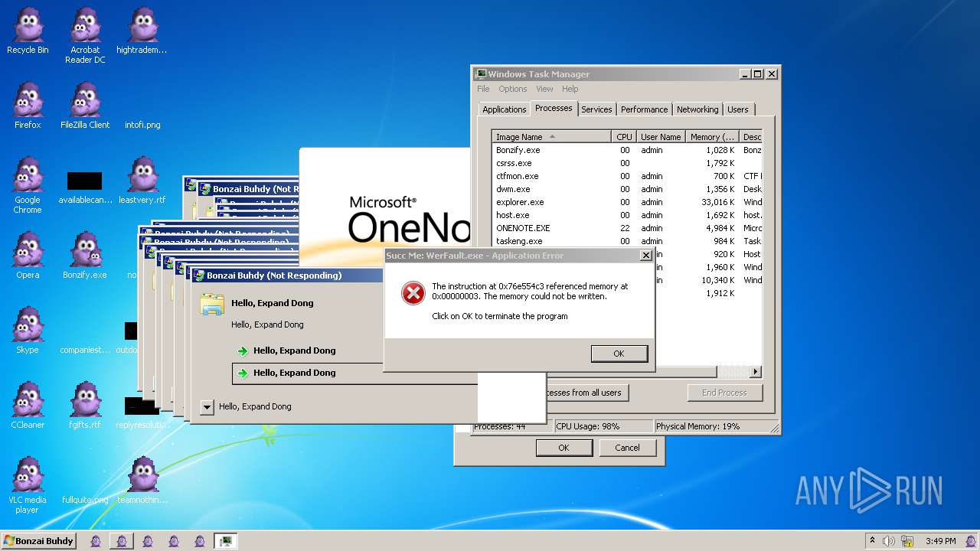Launch Opera desktop shortcut
980x551 pixels.
point(28,256)
